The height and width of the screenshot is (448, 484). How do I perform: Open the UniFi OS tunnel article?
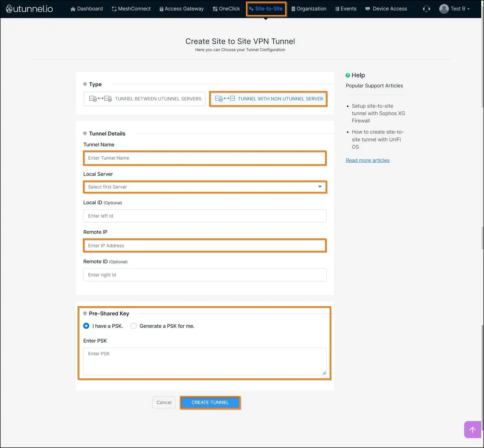378,139
